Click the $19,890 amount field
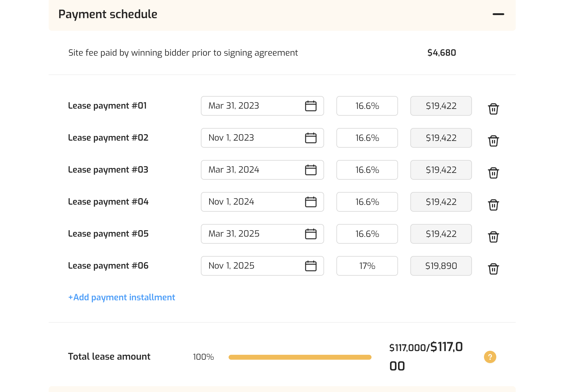 pos(441,266)
